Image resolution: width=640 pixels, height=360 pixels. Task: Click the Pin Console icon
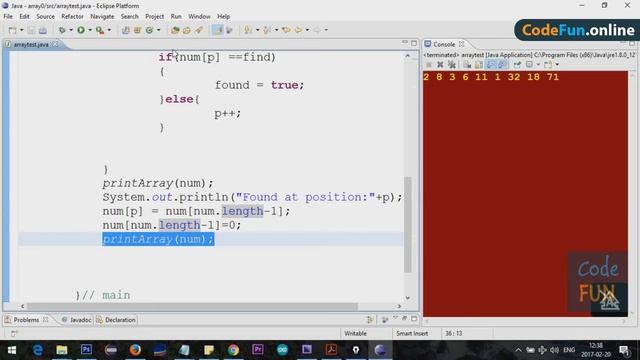(x=517, y=64)
